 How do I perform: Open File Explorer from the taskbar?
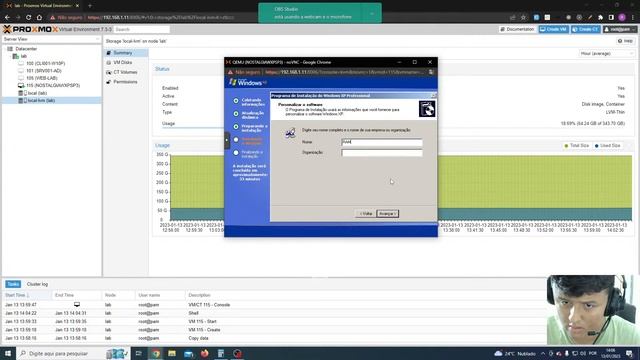[x=172, y=353]
